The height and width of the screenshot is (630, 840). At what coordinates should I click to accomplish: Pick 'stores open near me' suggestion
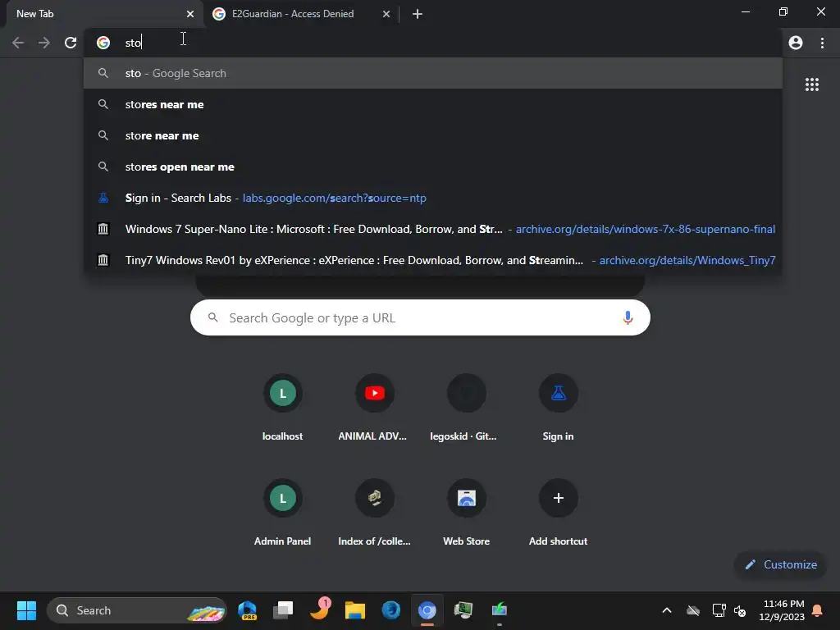433,167
